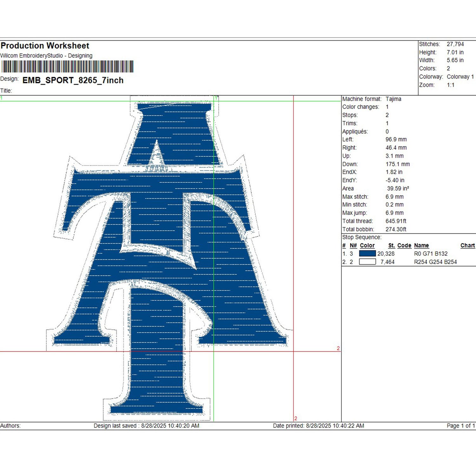Click the EndY value "-5.40 in"
Screen dimensions: 476x474
(x=395, y=180)
